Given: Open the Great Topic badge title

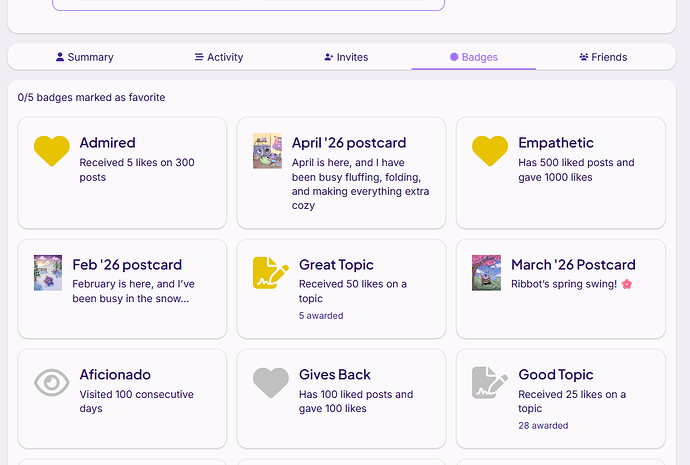Looking at the screenshot, I should click(336, 265).
